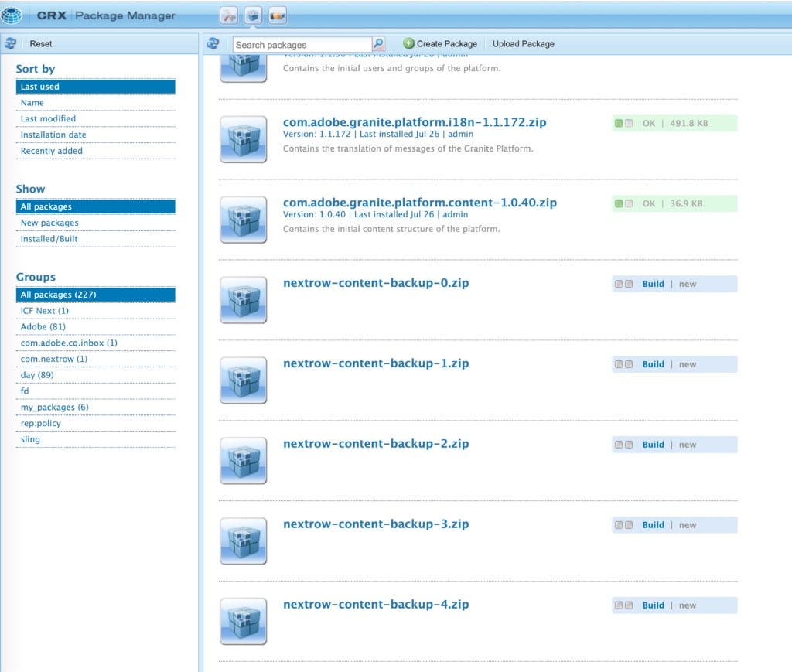Viewport: 792px width, 672px height.
Task: Click status squares for nextrow-content-backup-1
Action: point(623,364)
